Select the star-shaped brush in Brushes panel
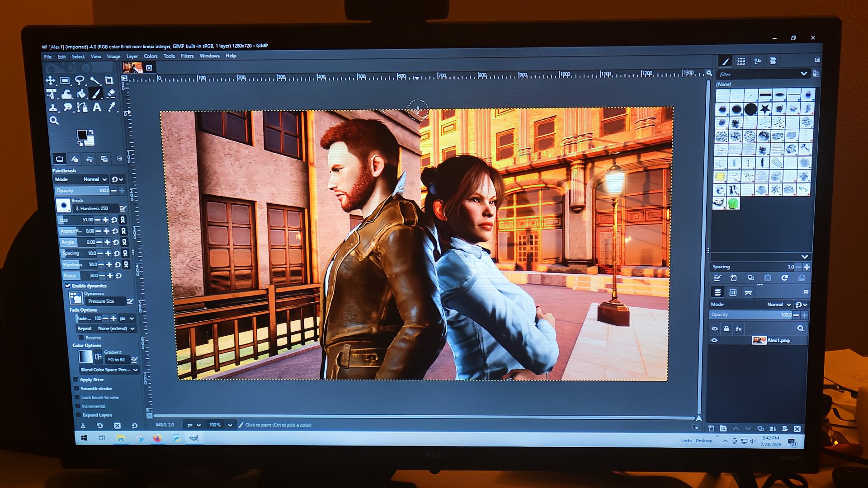 coord(765,109)
